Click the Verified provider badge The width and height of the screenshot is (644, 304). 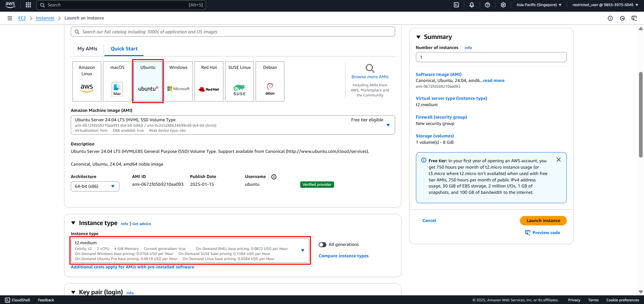click(317, 185)
